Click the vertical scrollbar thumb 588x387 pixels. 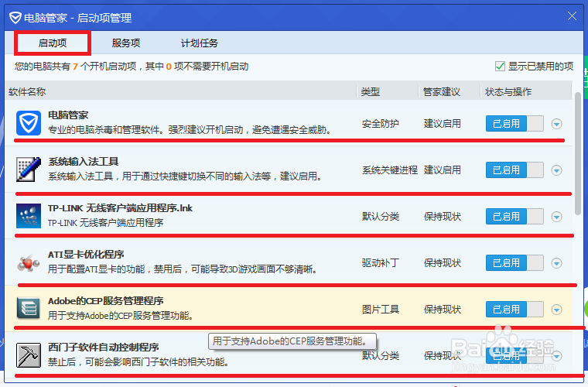(x=578, y=154)
